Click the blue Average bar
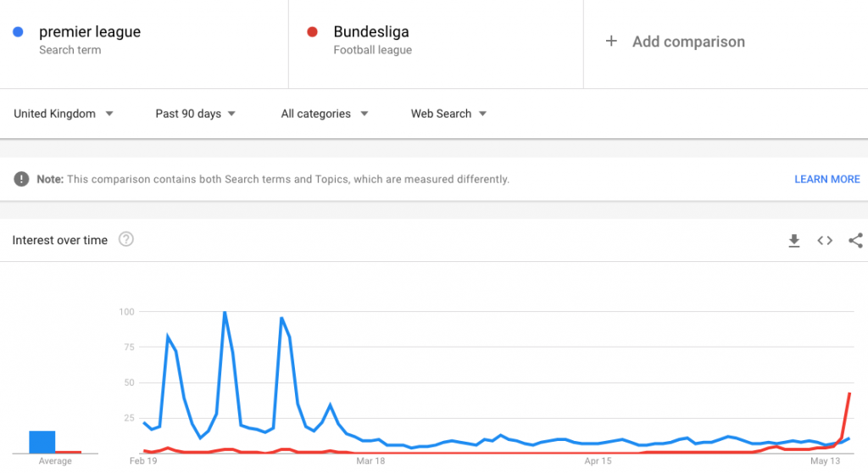The height and width of the screenshot is (474, 868). pos(42,442)
